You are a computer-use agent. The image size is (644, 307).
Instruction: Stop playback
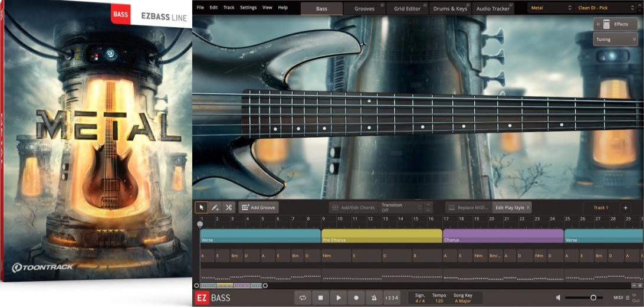tap(320, 298)
